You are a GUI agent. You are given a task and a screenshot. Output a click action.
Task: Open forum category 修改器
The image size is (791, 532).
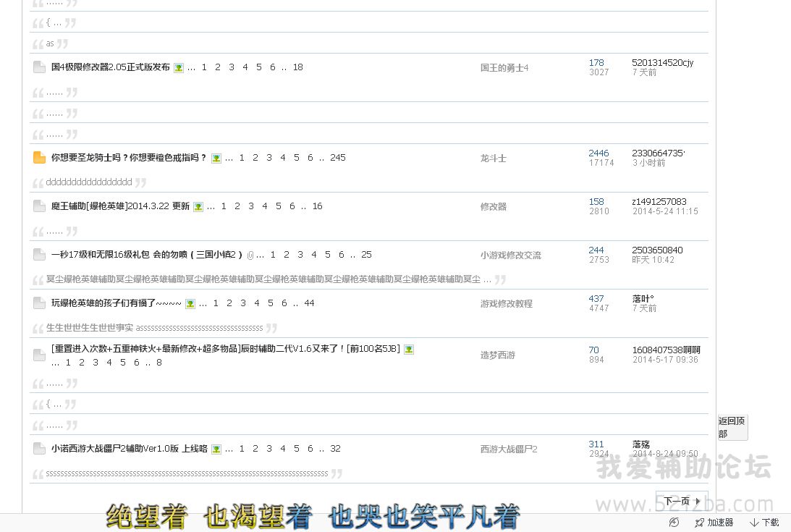[x=493, y=206]
